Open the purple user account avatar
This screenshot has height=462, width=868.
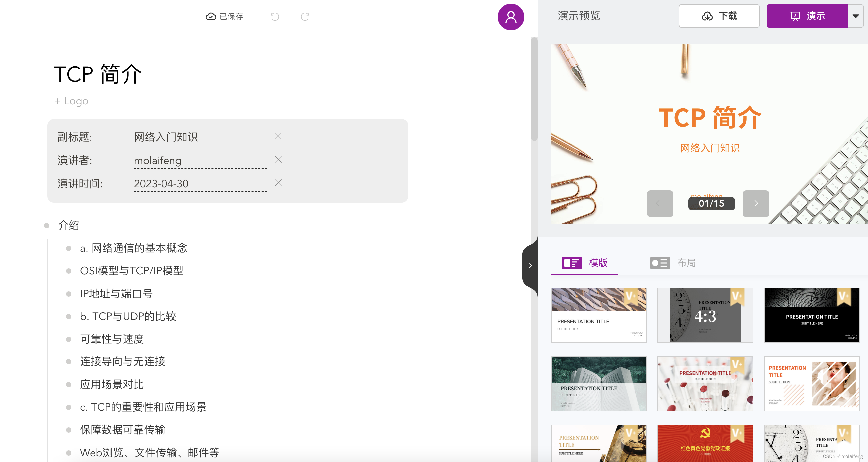pos(511,17)
